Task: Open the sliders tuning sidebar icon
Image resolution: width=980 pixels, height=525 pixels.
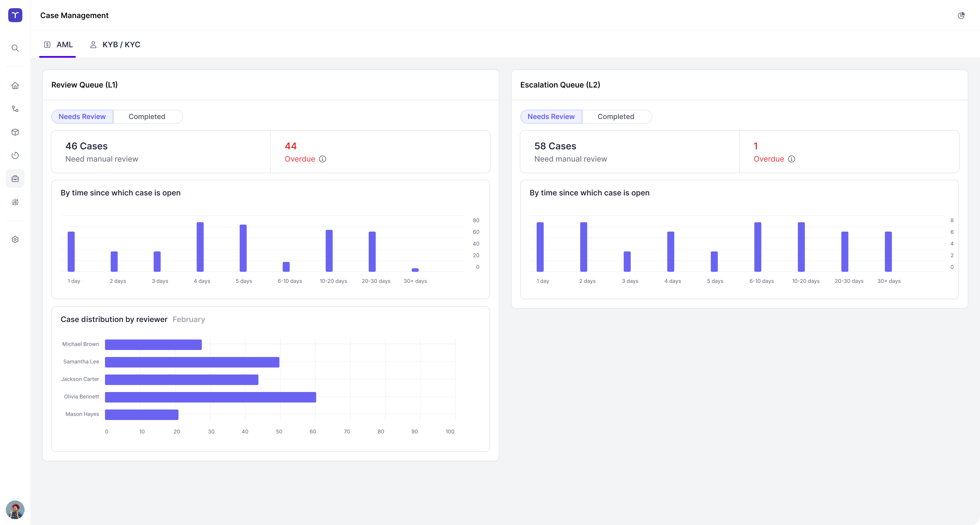Action: pos(15,202)
